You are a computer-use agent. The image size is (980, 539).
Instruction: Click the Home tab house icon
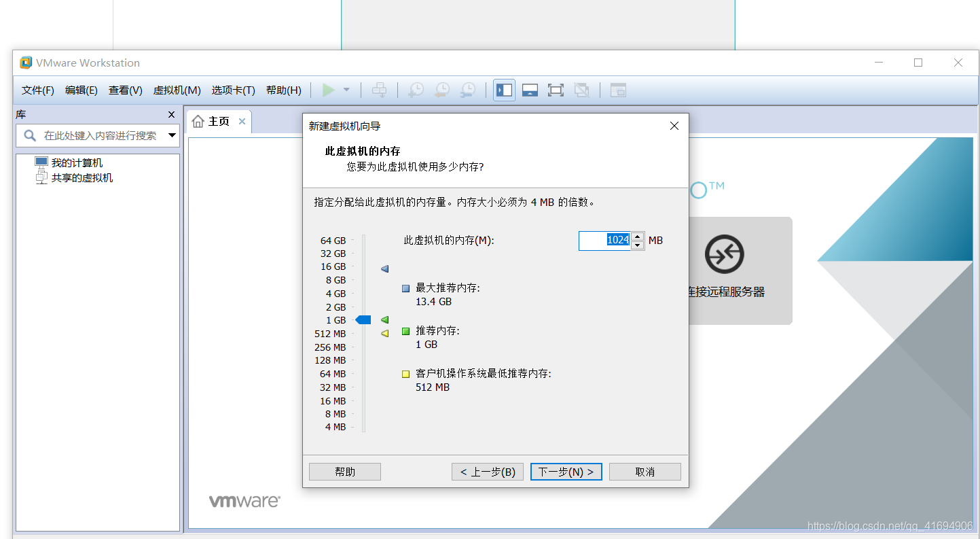[x=198, y=122]
